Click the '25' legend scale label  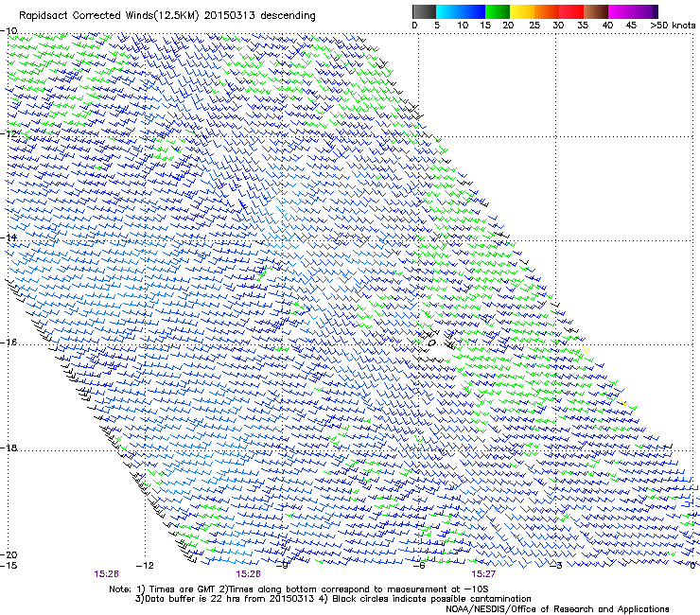coord(534,26)
